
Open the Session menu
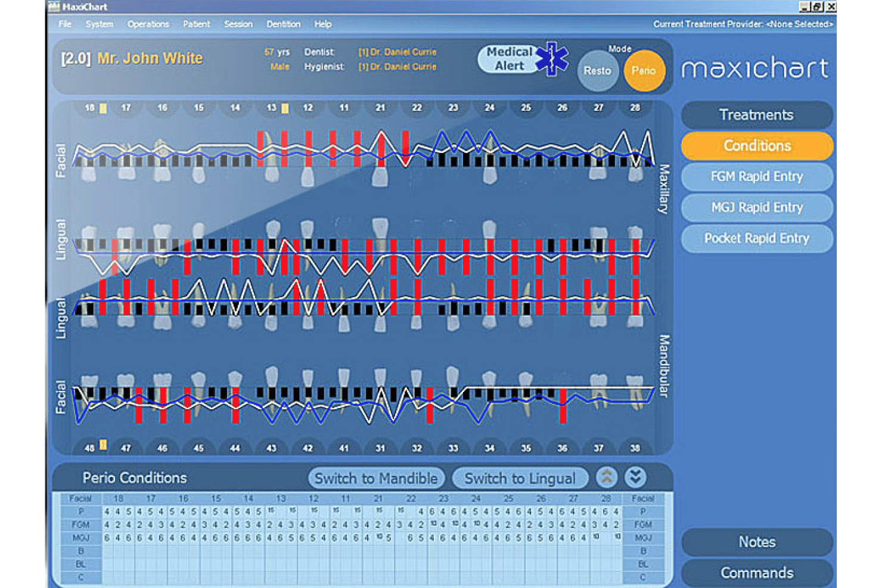(x=238, y=24)
